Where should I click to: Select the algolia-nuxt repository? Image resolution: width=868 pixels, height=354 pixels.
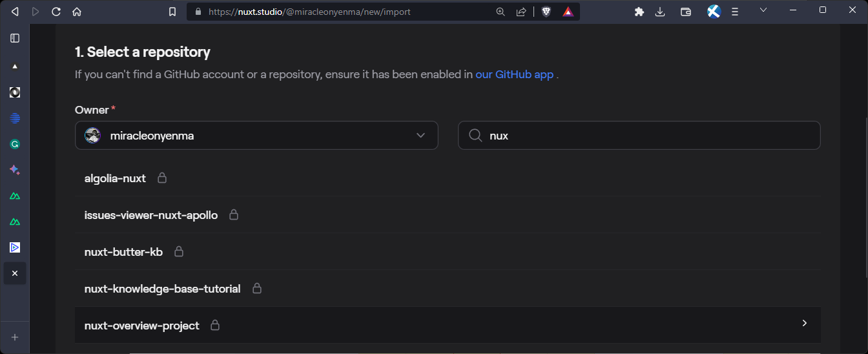click(x=448, y=178)
